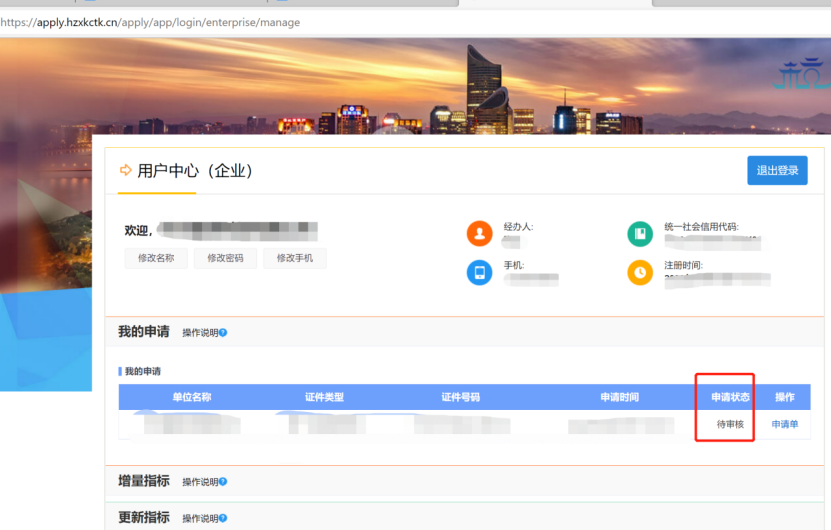Open the help icon beside 更新指标 操作说明
Viewport: 831px width, 530px height.
(x=223, y=516)
